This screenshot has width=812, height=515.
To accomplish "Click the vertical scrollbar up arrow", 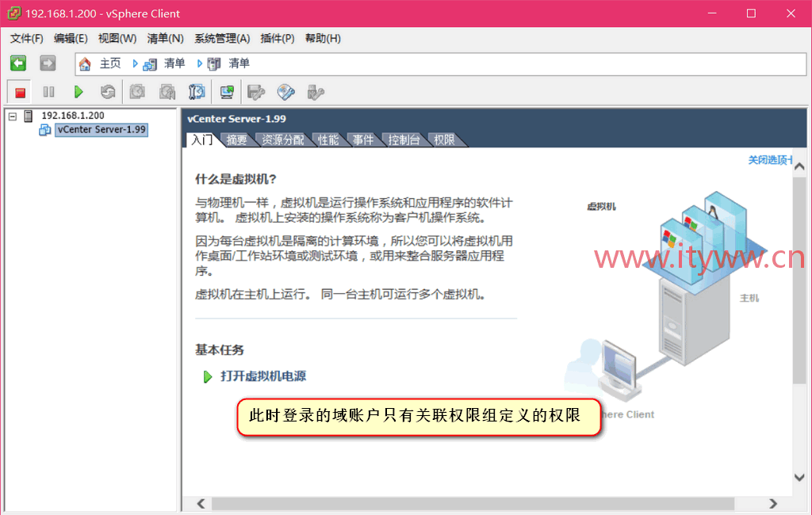I will (799, 166).
